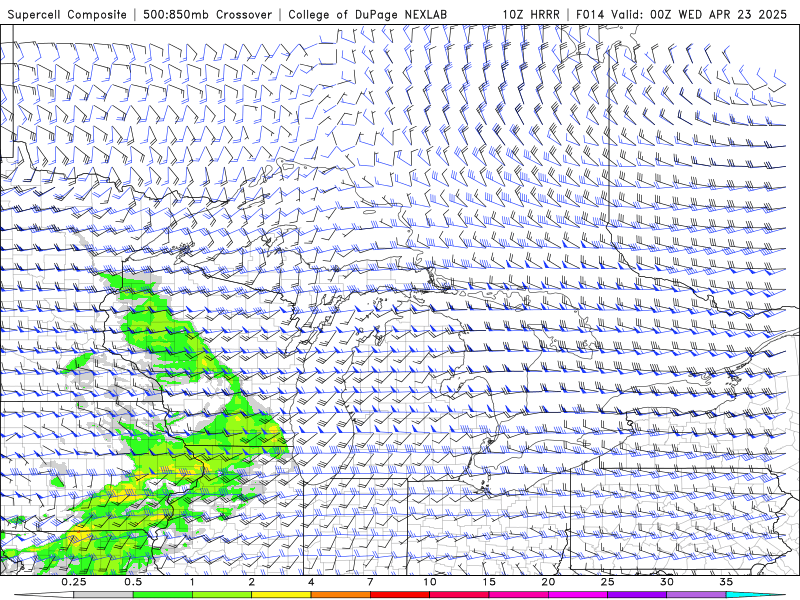The width and height of the screenshot is (800, 600).
Task: Click the 0.5 colorbar label
Action: coord(133,582)
